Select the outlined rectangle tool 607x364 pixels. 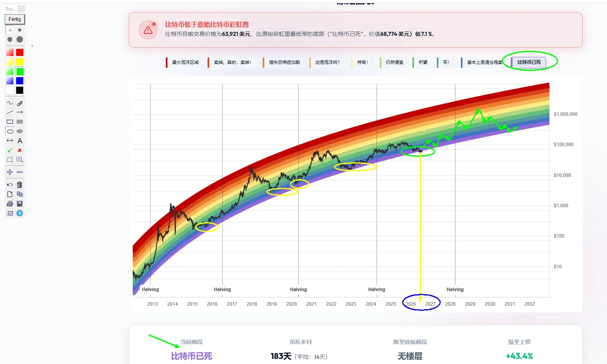[10, 122]
